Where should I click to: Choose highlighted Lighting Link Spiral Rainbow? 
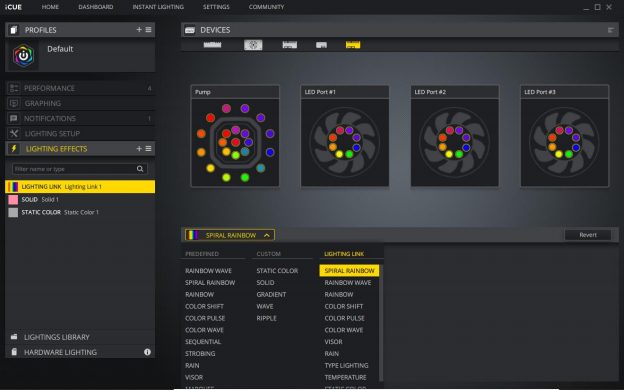(349, 271)
